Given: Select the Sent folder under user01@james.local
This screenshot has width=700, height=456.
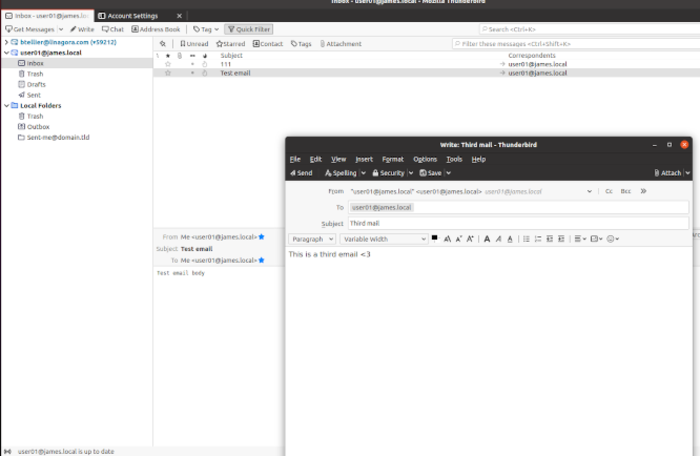Looking at the screenshot, I should pos(29,95).
